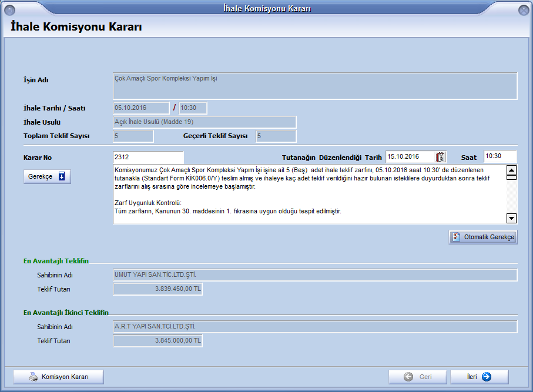The image size is (533, 392).
Task: Click the Karar No input field
Action: (148, 158)
